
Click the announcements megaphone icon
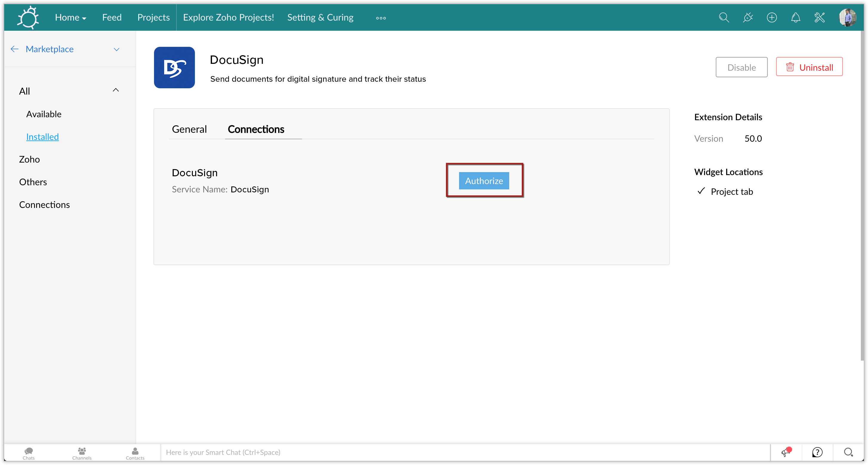pos(786,452)
